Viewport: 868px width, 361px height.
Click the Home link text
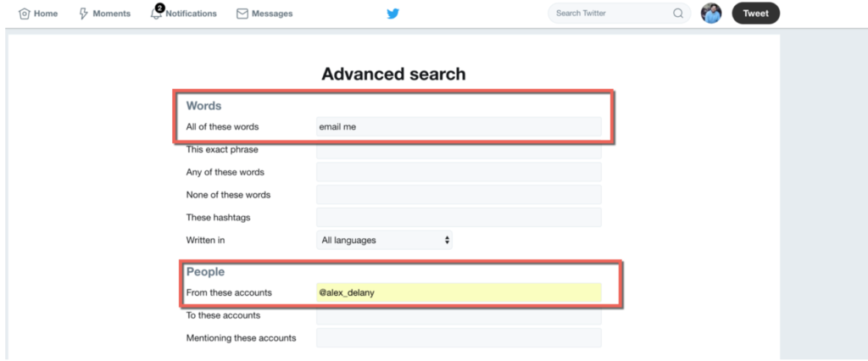point(46,14)
